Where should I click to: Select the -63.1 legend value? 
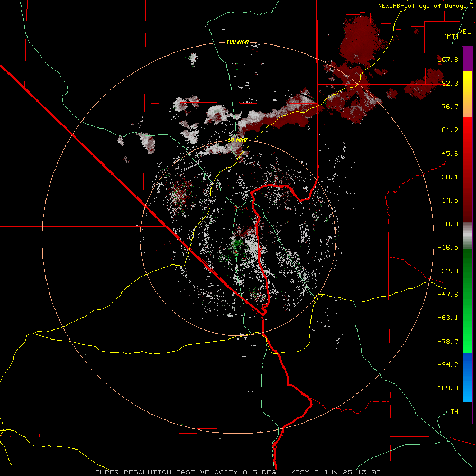coord(448,317)
